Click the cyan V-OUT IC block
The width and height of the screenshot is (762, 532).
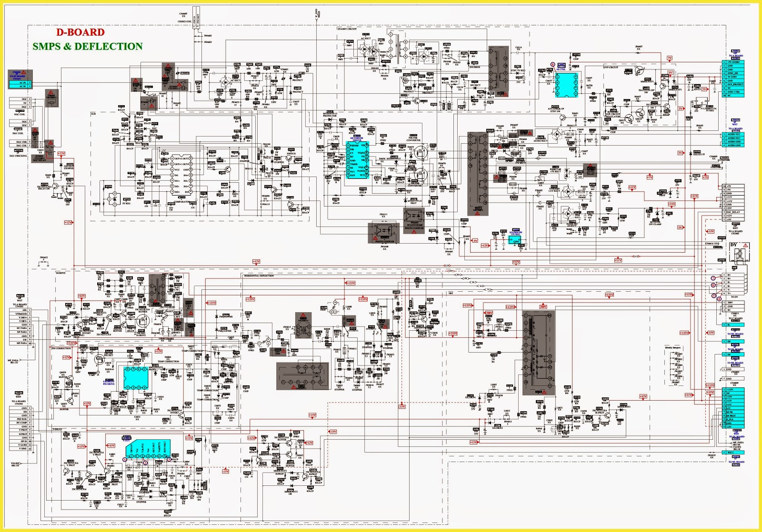click(x=148, y=449)
